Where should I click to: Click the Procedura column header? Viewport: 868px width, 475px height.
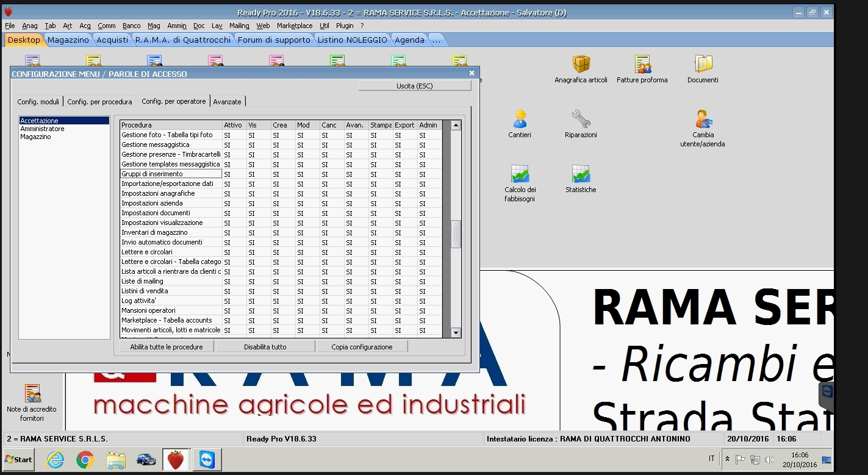tap(171, 125)
